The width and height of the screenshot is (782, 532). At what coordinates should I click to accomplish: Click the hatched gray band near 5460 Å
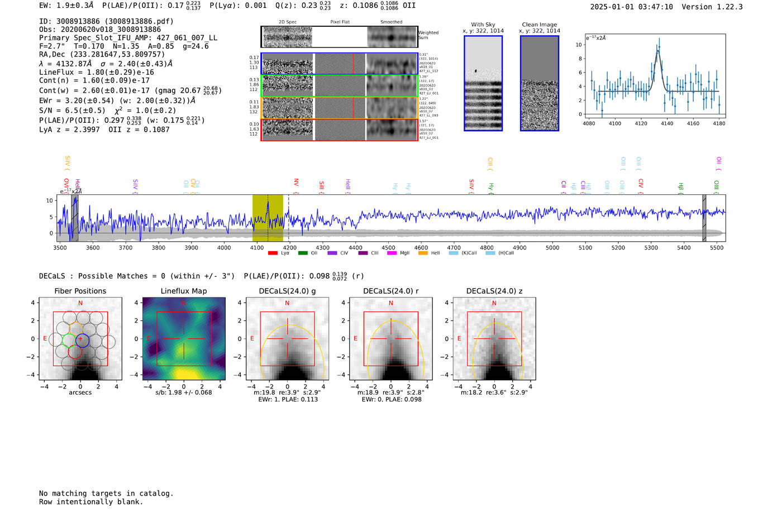(704, 218)
